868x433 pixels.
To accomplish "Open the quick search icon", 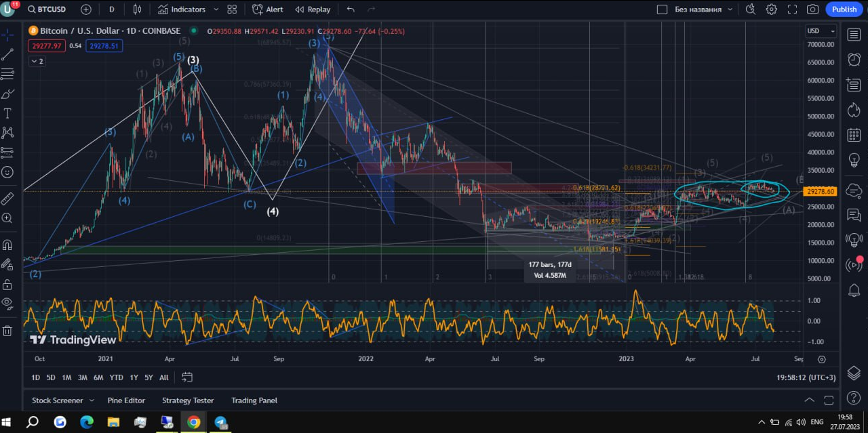I will [x=750, y=9].
